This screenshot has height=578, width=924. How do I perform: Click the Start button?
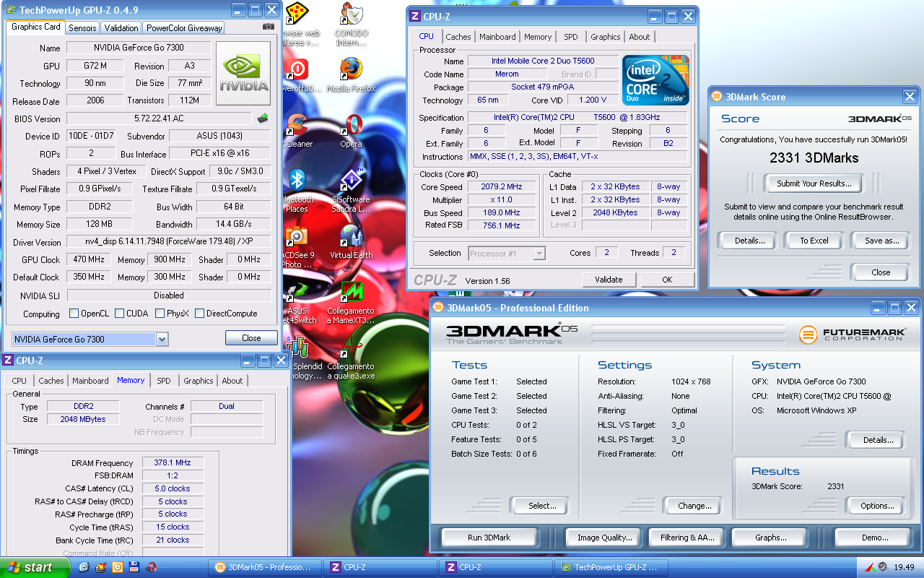click(35, 567)
